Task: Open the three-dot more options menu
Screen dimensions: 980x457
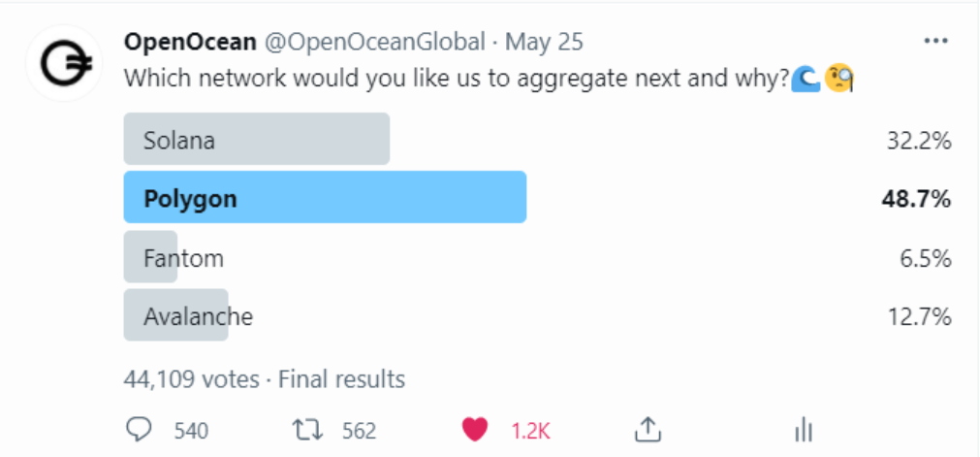Action: click(935, 42)
